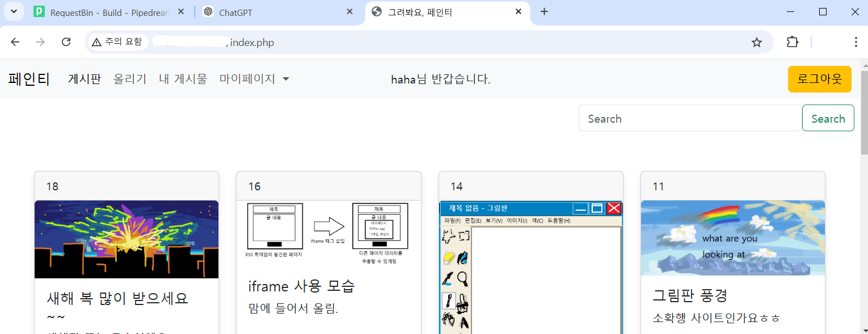This screenshot has width=868, height=334.
Task: Open the tab search chevron button
Action: 14,11
